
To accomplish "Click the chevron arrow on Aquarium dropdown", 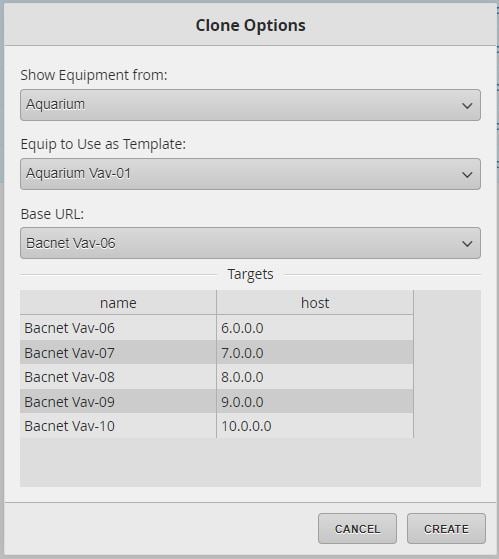I will [x=467, y=106].
